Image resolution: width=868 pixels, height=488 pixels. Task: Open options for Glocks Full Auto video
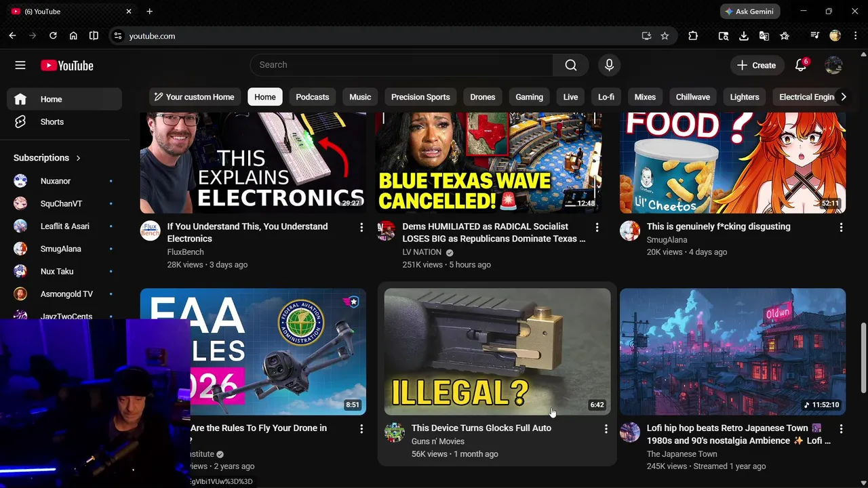pos(606,428)
